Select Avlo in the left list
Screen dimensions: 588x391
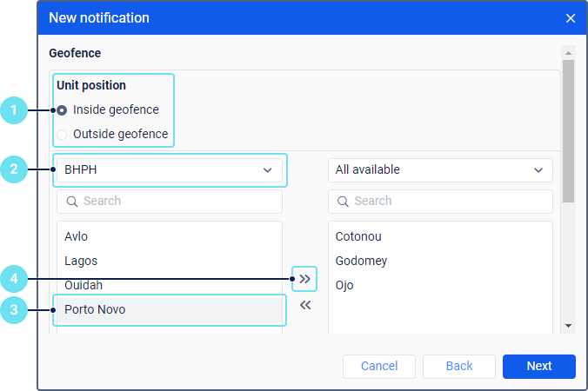(x=77, y=236)
